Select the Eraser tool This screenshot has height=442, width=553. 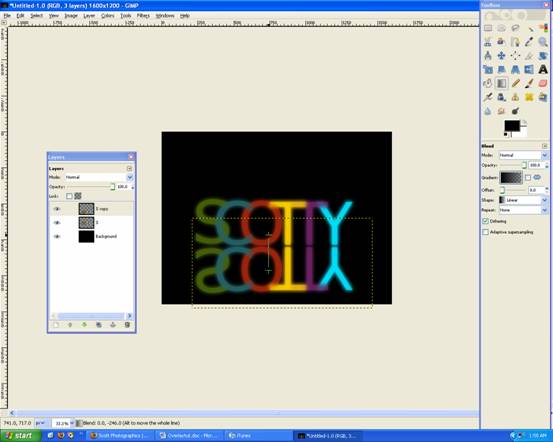tap(543, 83)
